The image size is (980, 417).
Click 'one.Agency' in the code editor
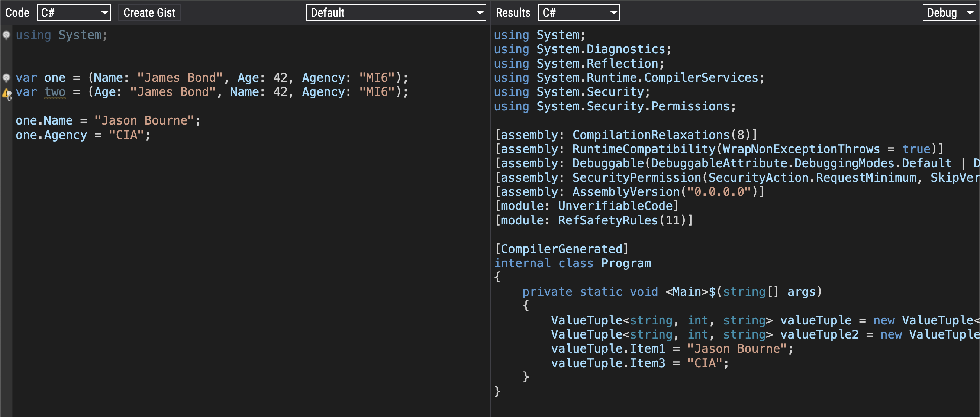(51, 135)
